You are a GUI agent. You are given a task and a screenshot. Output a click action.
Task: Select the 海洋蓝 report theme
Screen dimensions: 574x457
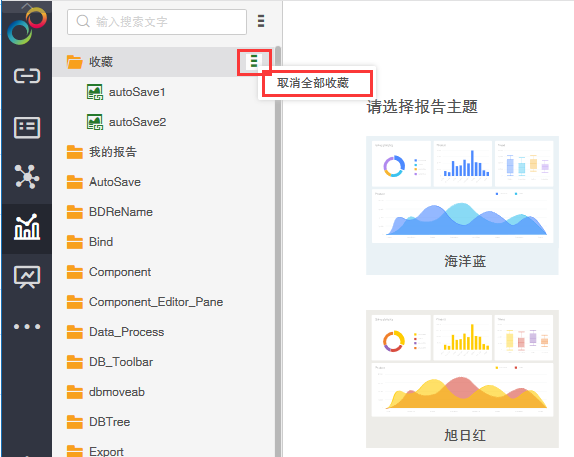click(x=462, y=205)
